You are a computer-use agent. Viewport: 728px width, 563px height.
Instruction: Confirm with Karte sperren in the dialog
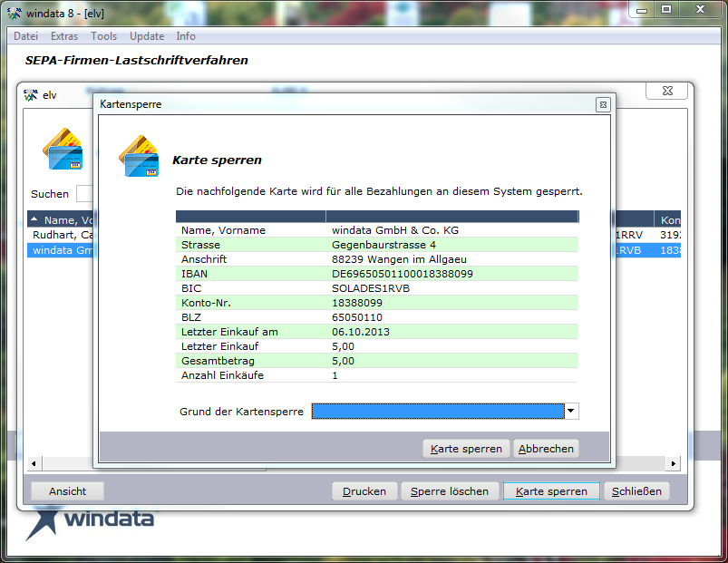pyautogui.click(x=466, y=449)
